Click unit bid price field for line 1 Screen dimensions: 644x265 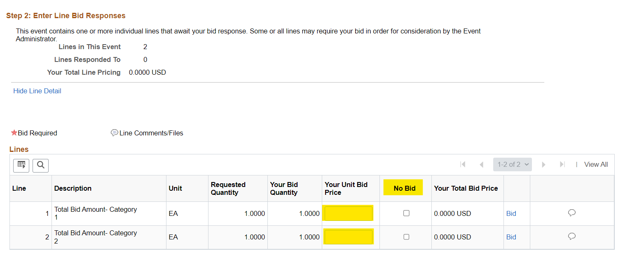point(349,213)
